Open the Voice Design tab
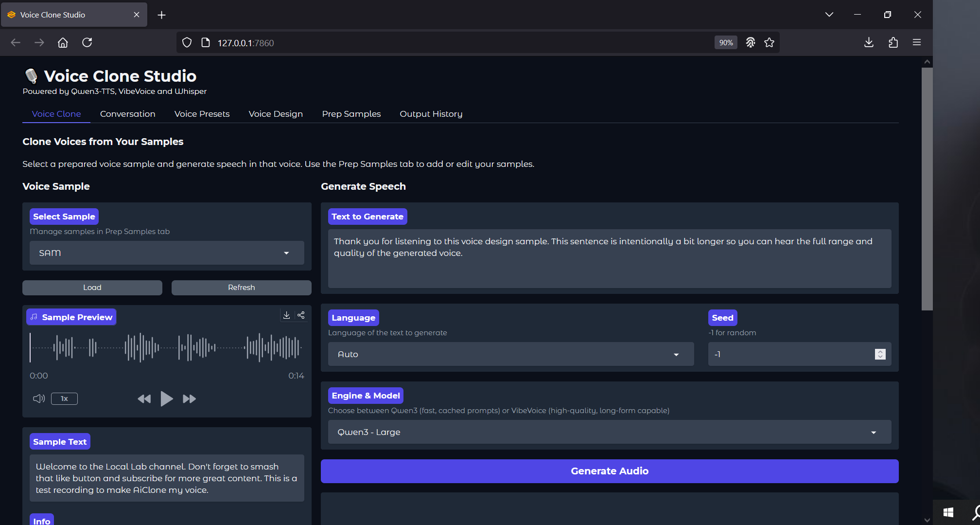The height and width of the screenshot is (525, 980). 276,114
